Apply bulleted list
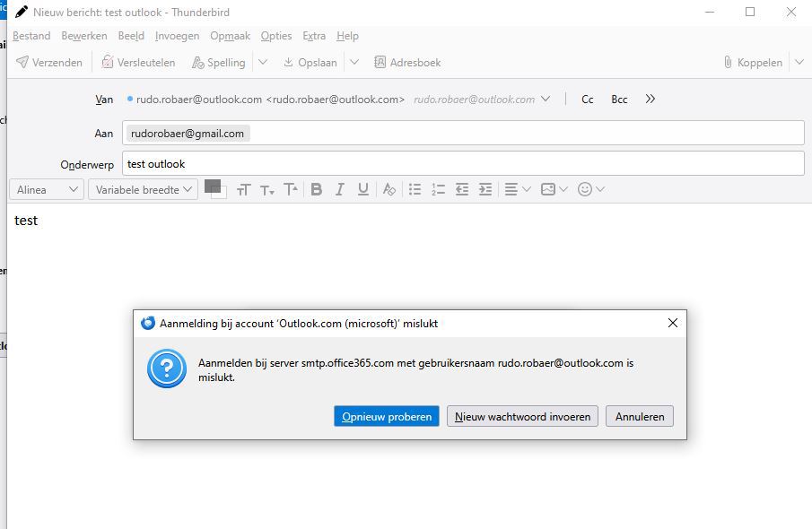 click(x=415, y=190)
